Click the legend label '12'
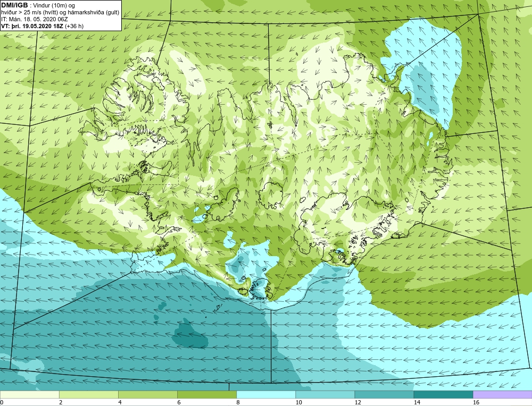Screen dimensions: 532x406 [x=358, y=402]
